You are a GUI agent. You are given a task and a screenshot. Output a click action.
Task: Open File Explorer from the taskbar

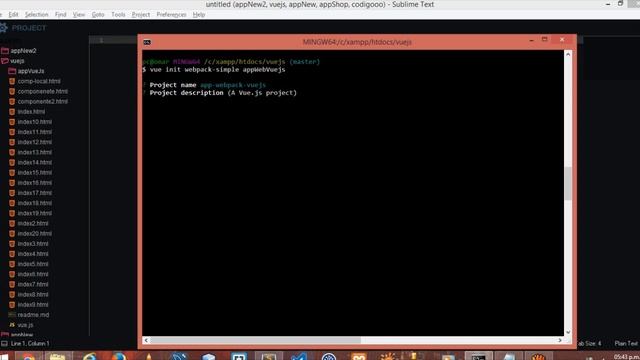pos(58,357)
